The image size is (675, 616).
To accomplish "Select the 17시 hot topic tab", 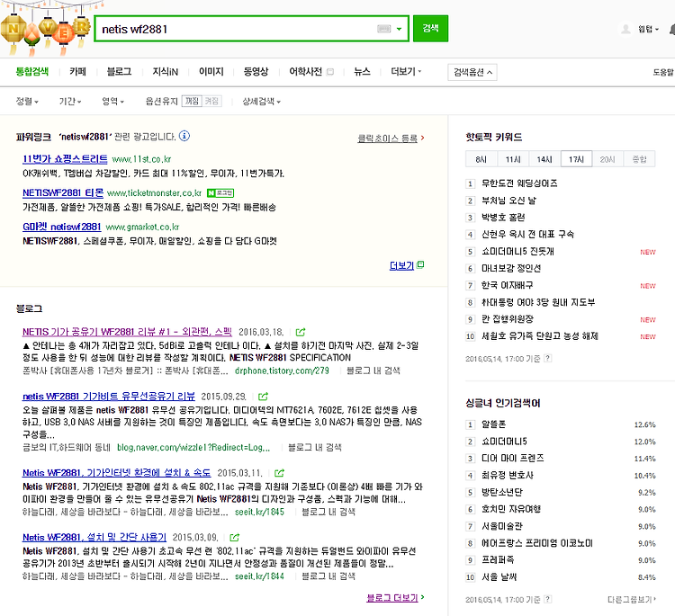I will (x=576, y=159).
